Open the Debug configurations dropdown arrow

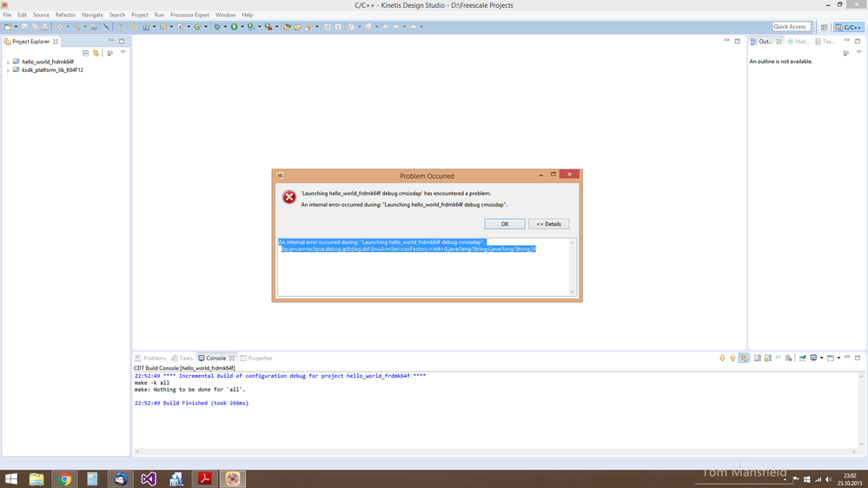click(x=225, y=27)
